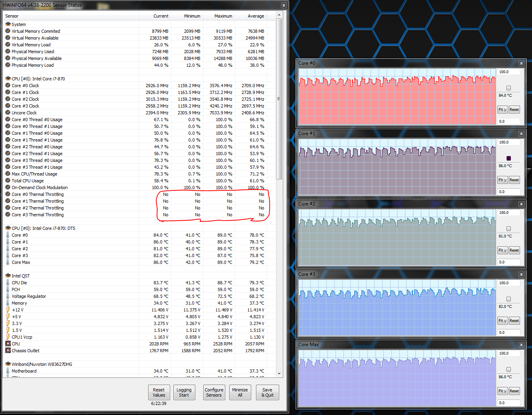Click the sensor list vertical scrollbar thumb

pyautogui.click(x=279, y=99)
